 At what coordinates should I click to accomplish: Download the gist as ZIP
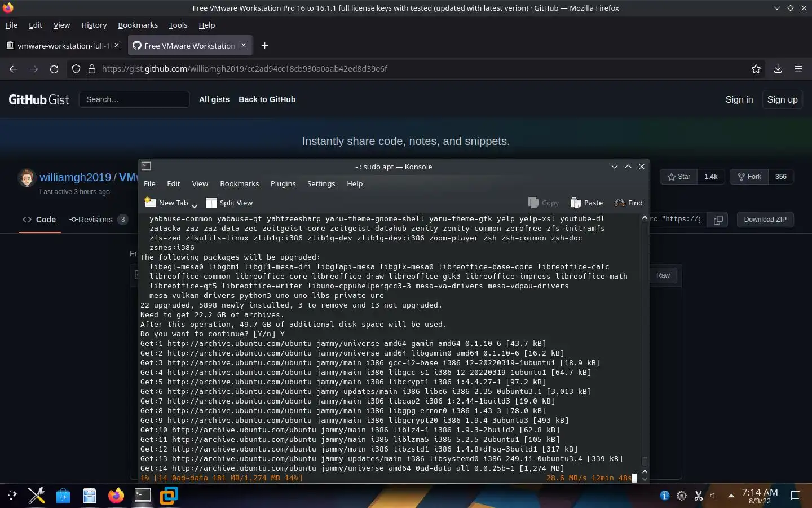765,220
